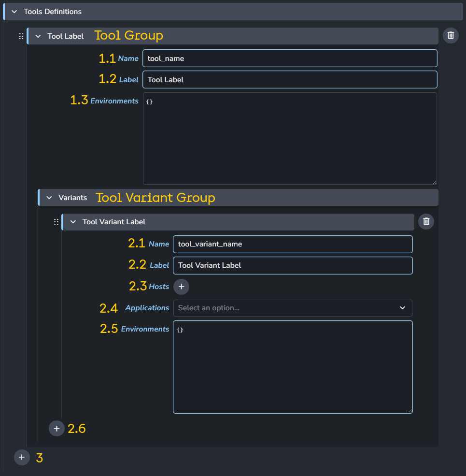Collapse the Variants section
This screenshot has width=466, height=476.
(49, 198)
